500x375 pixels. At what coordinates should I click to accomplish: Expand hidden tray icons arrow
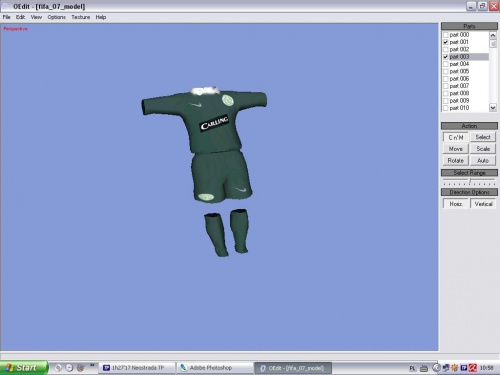pos(436,368)
